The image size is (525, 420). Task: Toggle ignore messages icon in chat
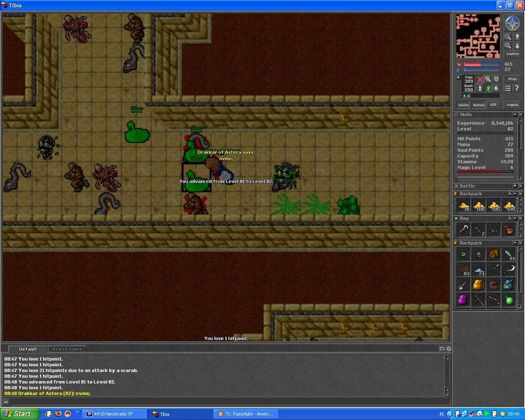[x=449, y=349]
